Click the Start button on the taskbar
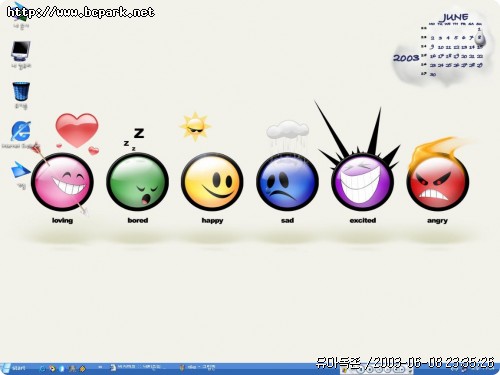The height and width of the screenshot is (375, 500). coord(14,368)
